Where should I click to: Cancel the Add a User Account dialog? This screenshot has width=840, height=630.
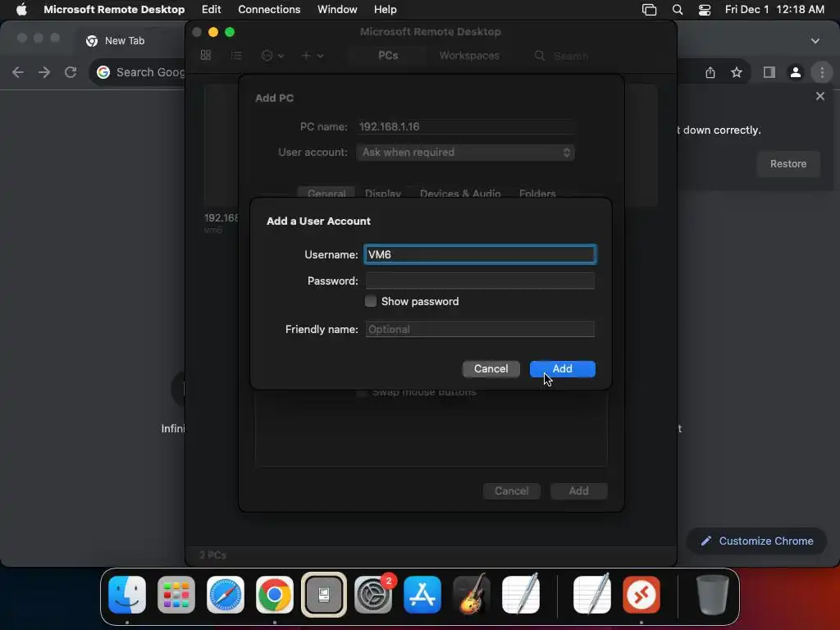click(x=491, y=368)
